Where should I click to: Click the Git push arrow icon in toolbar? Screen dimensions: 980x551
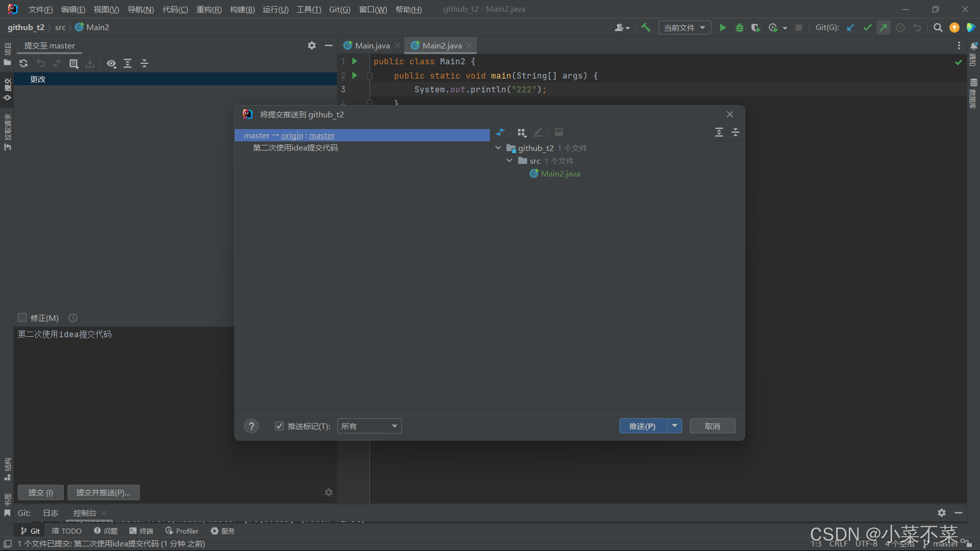(884, 28)
